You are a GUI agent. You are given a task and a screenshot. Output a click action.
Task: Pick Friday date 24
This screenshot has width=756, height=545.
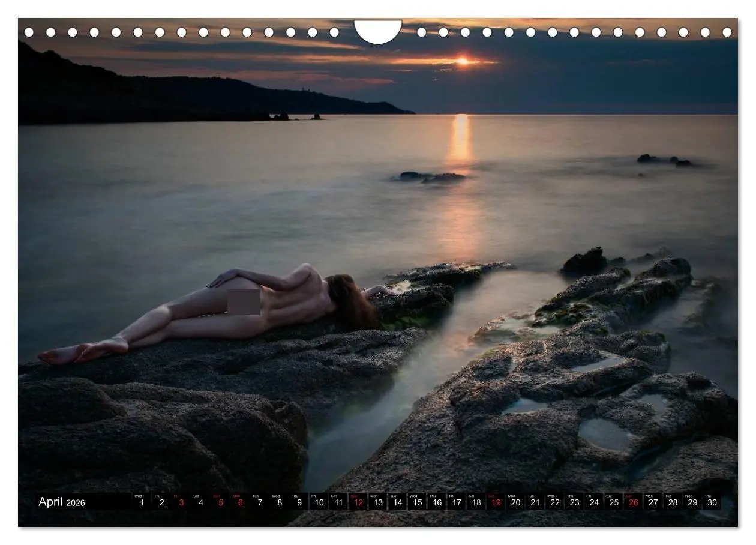(594, 502)
